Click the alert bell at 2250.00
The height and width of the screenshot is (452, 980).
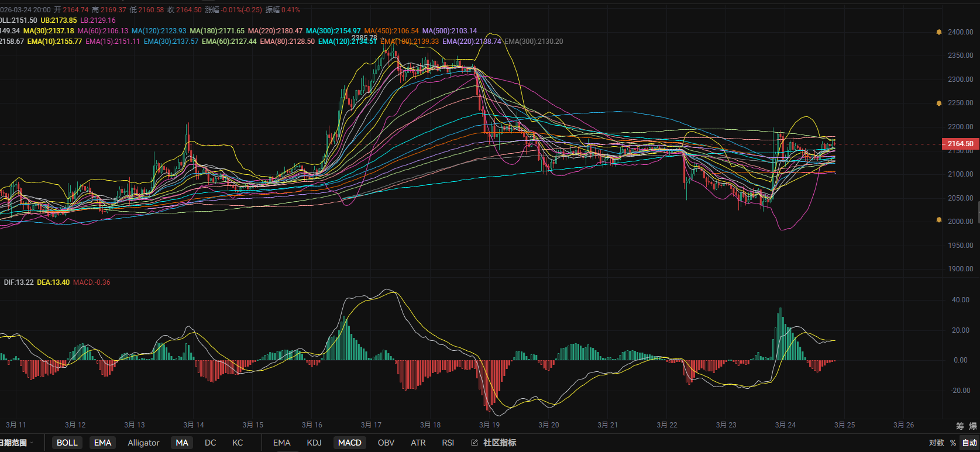pyautogui.click(x=939, y=103)
